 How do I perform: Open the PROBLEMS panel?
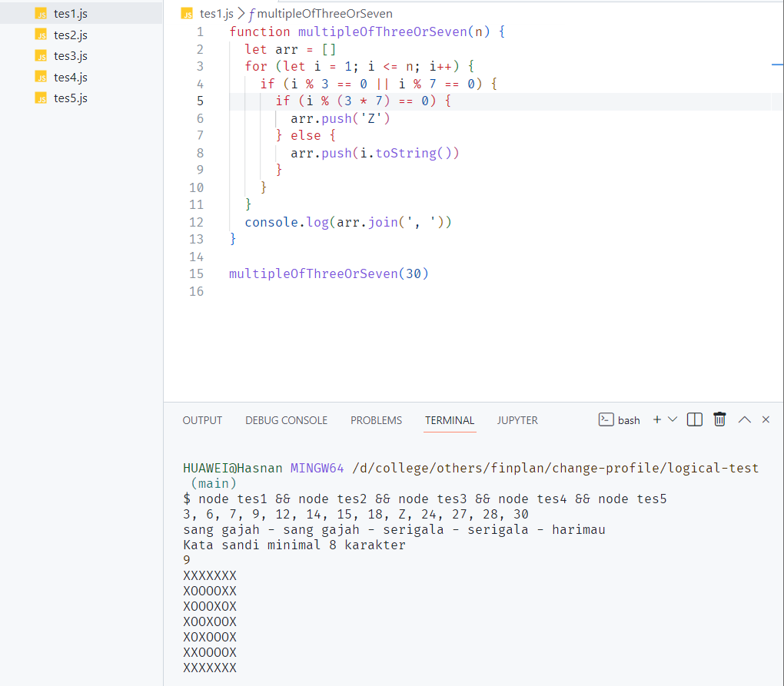tap(376, 420)
